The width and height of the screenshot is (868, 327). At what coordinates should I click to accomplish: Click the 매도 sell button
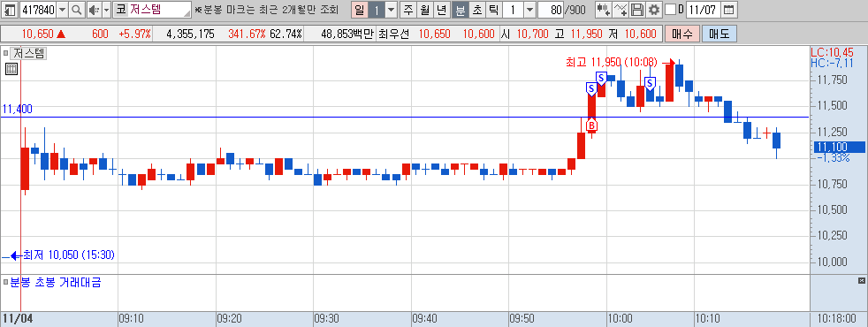tap(720, 34)
